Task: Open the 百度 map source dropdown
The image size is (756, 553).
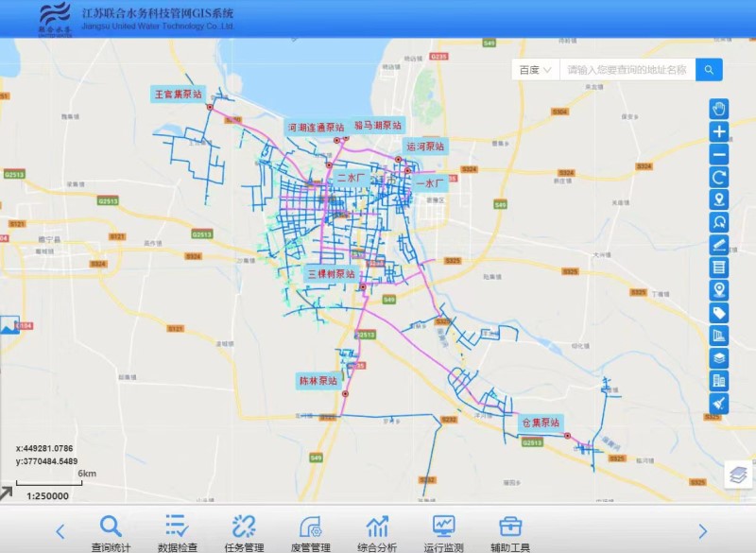Action: [x=535, y=70]
